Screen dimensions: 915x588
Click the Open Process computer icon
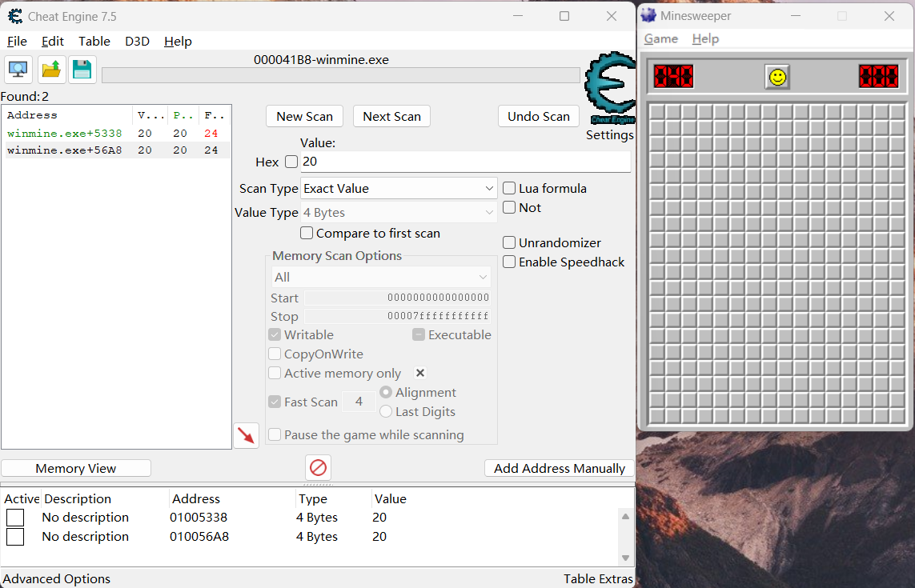coord(18,70)
